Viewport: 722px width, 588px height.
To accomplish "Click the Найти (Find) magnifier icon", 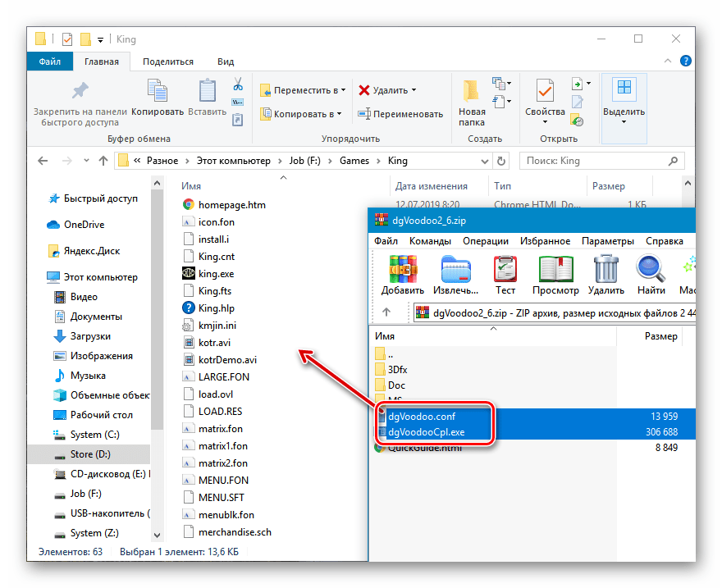I will [651, 269].
